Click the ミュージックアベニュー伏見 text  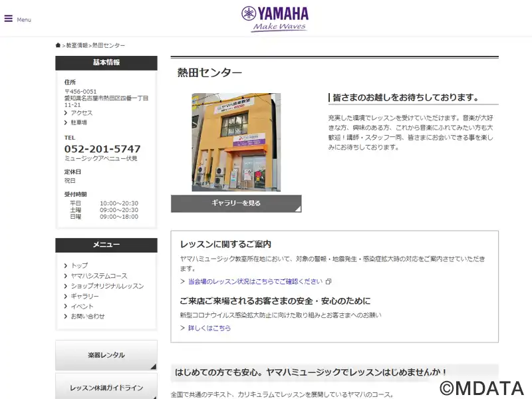click(x=101, y=158)
